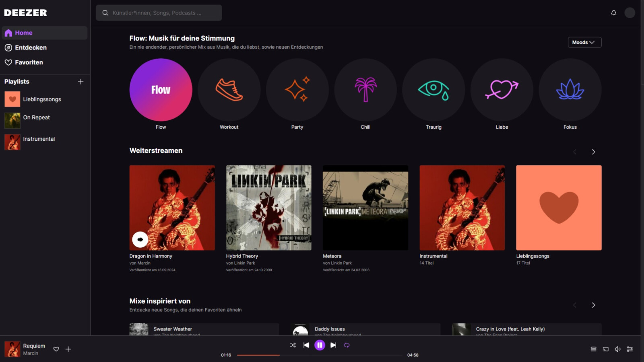The height and width of the screenshot is (362, 644).
Task: Open the playback queue icon
Action: pyautogui.click(x=593, y=349)
